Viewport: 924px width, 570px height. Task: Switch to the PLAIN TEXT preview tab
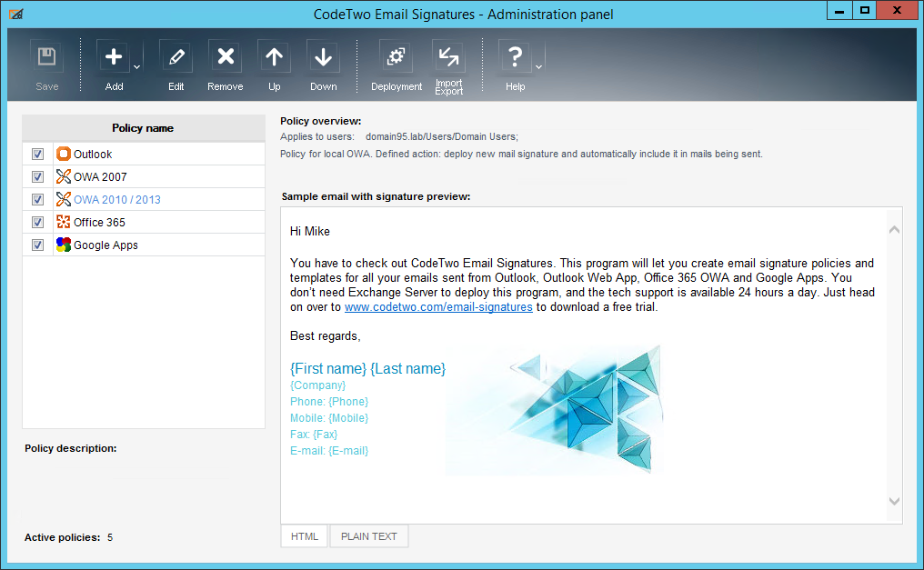(x=369, y=536)
